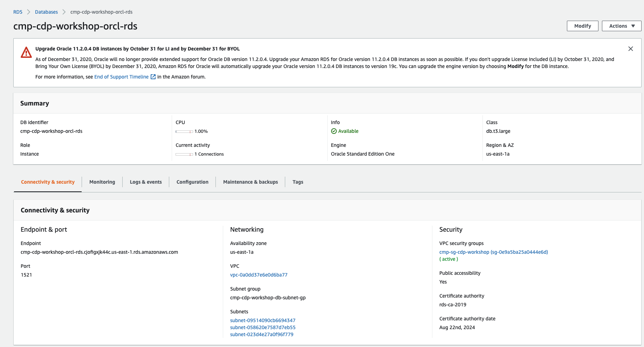Image resolution: width=644 pixels, height=347 pixels.
Task: Open the Actions dropdown menu
Action: click(621, 26)
